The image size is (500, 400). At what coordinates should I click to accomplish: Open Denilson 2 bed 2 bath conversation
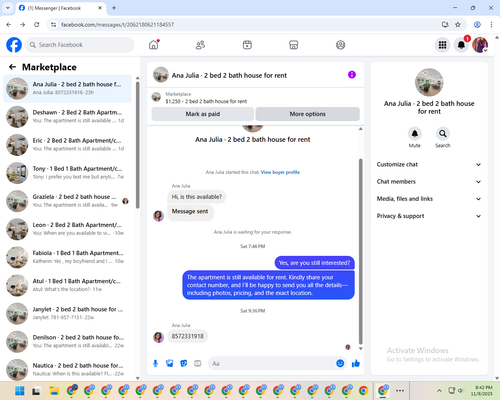pos(67,342)
